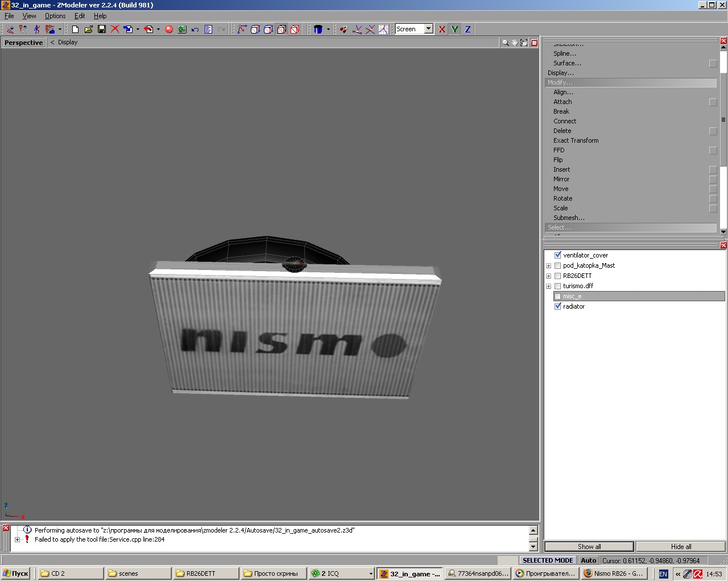This screenshot has width=728, height=582.
Task: Click the Auto status button
Action: pos(589,560)
